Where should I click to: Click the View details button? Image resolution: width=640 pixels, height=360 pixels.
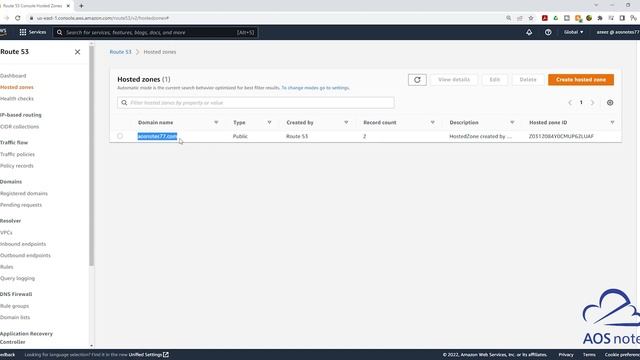pyautogui.click(x=454, y=80)
